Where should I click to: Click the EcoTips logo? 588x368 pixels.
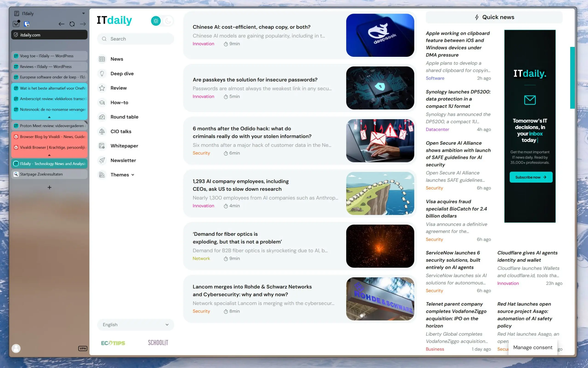(x=113, y=343)
